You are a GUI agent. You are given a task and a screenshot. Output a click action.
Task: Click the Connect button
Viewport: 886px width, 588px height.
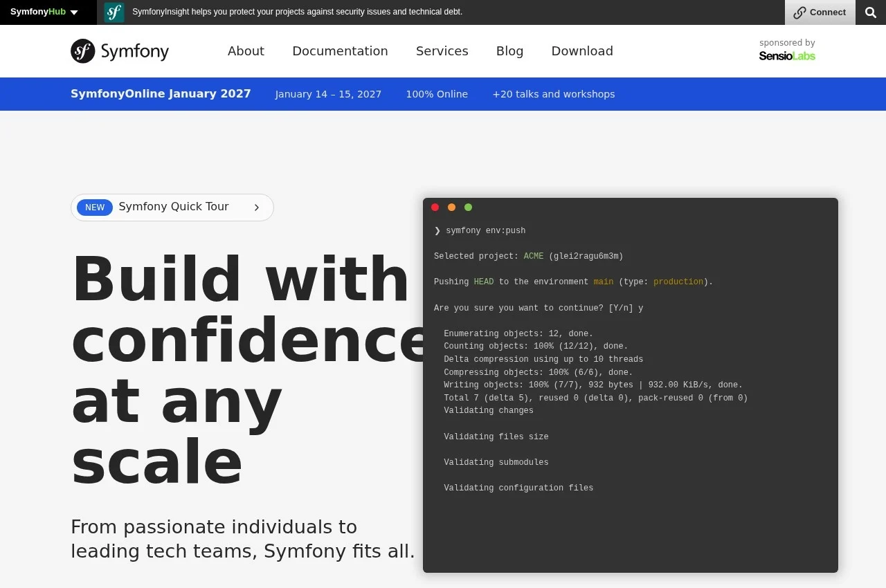(x=820, y=12)
